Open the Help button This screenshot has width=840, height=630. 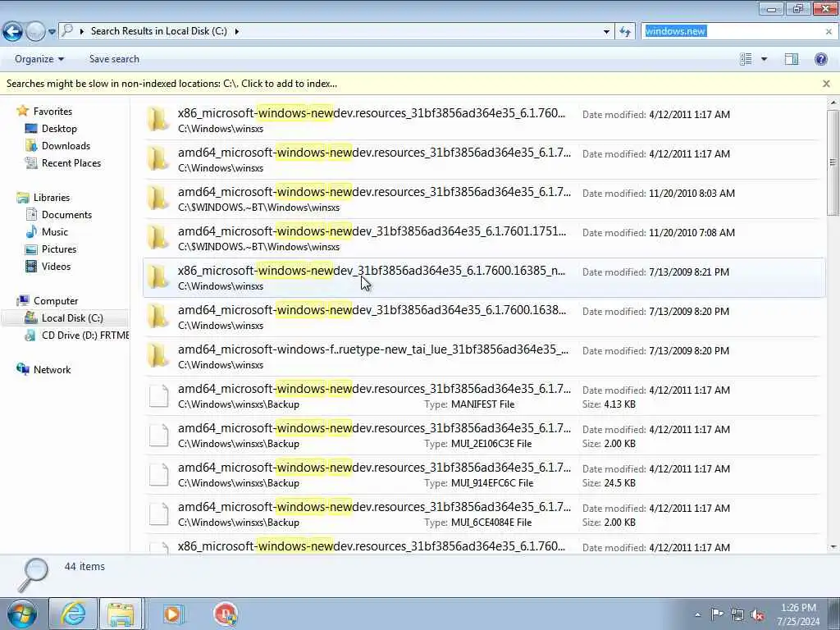820,59
